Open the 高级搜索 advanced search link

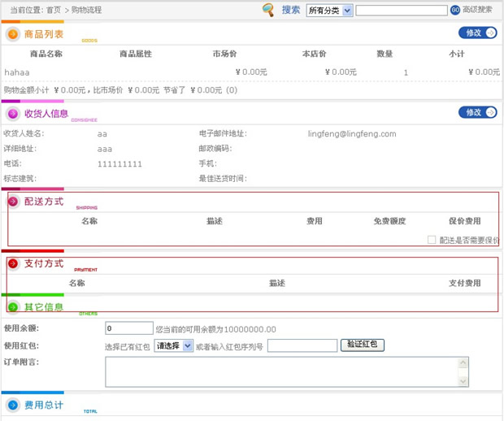click(477, 10)
